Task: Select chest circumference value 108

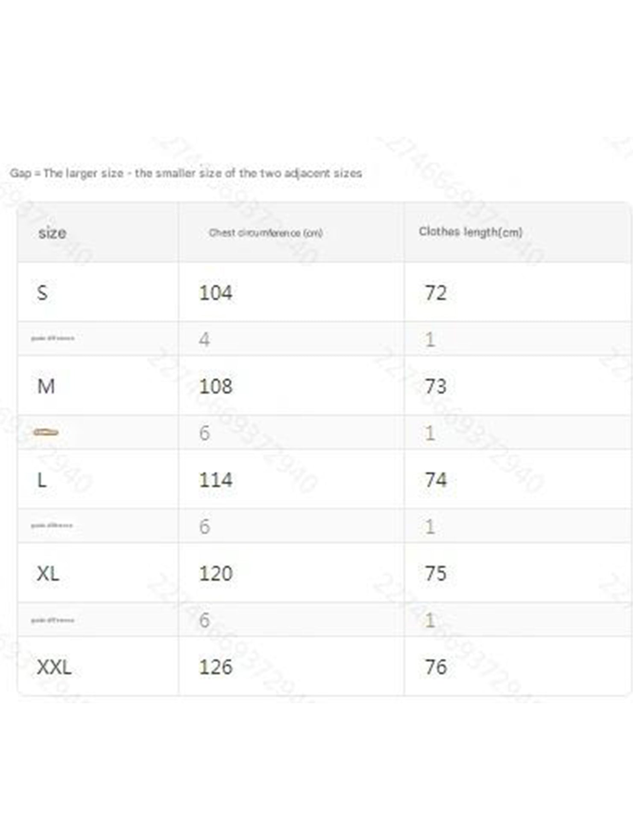Action: point(216,386)
